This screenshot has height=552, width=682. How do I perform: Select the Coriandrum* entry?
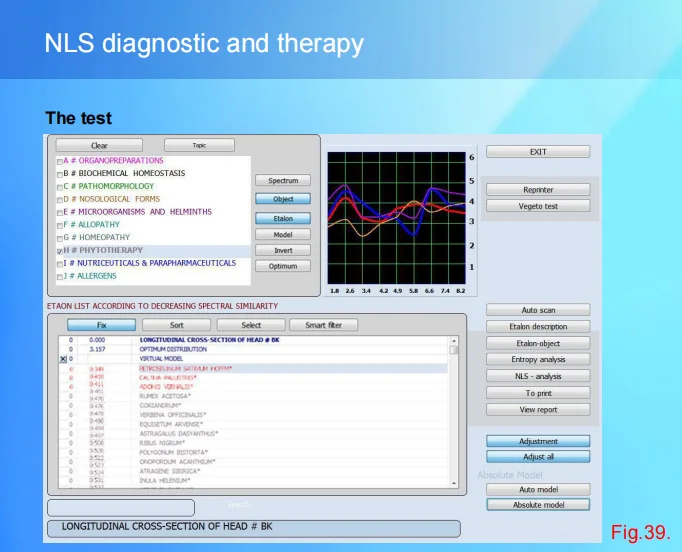click(253, 405)
